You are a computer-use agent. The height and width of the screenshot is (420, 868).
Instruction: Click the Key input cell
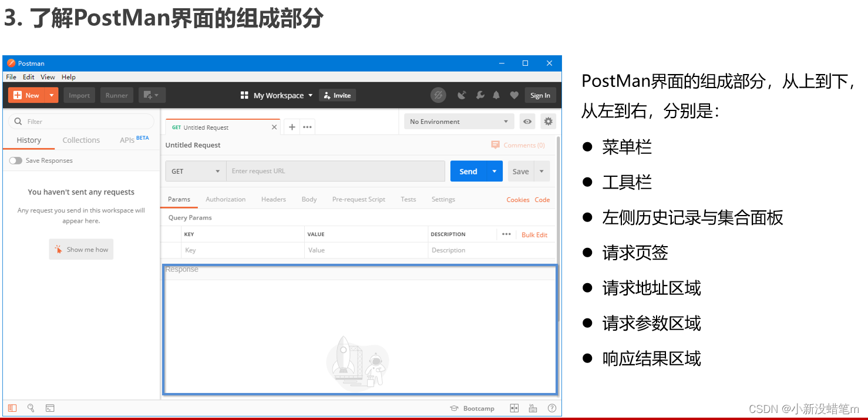tap(243, 250)
